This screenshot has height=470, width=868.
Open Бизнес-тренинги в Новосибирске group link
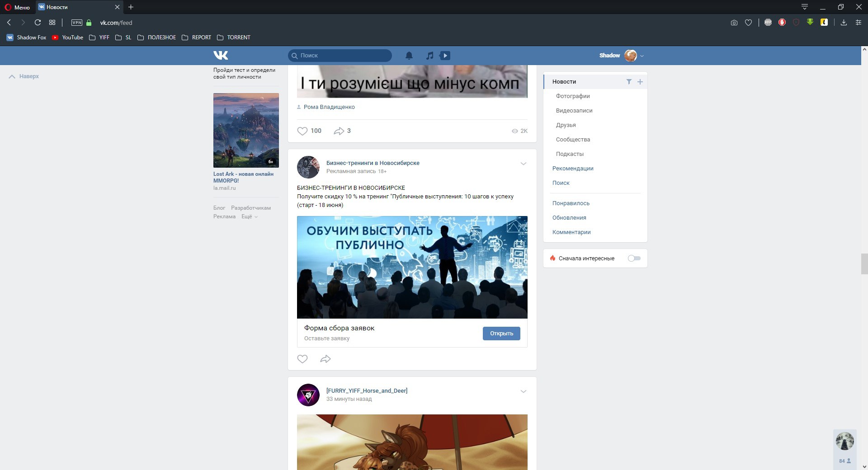(x=373, y=163)
